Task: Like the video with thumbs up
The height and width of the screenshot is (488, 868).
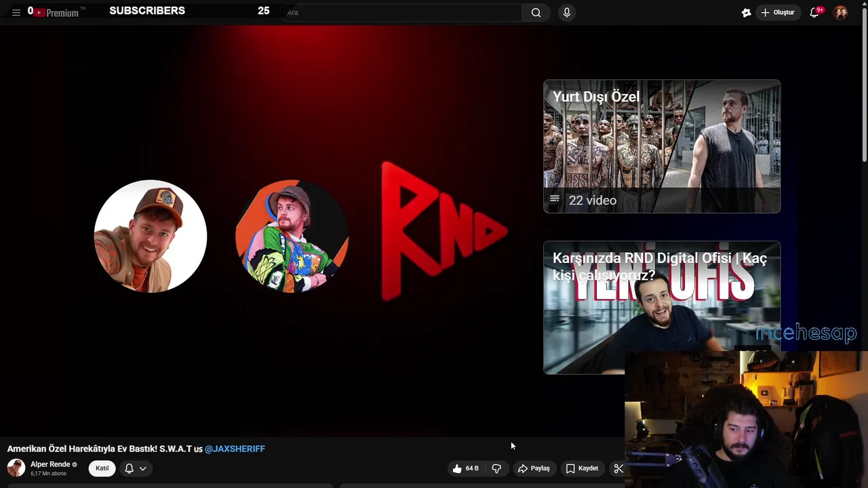Action: click(x=466, y=468)
